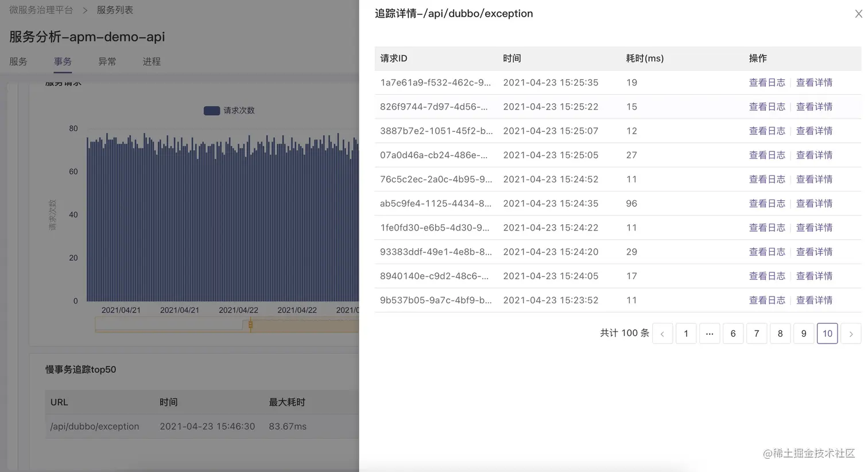The image size is (868, 472).
Task: Click 查看详情 for request 1fe0fd30-e6b5
Action: [x=814, y=228]
